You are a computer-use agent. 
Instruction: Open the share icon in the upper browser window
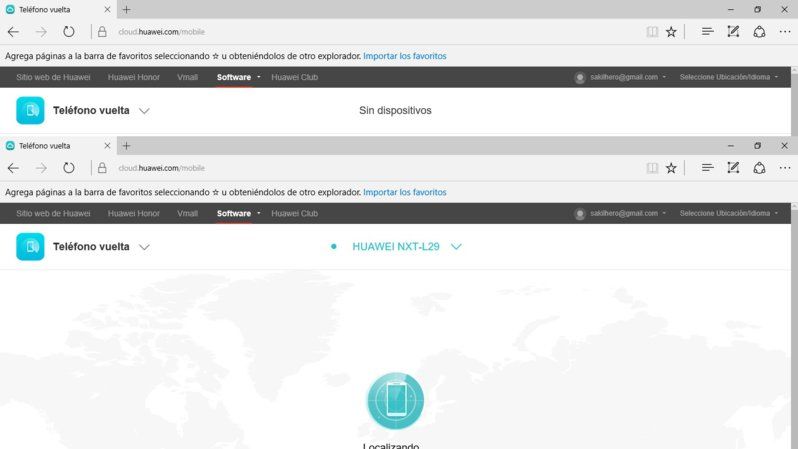(x=759, y=32)
